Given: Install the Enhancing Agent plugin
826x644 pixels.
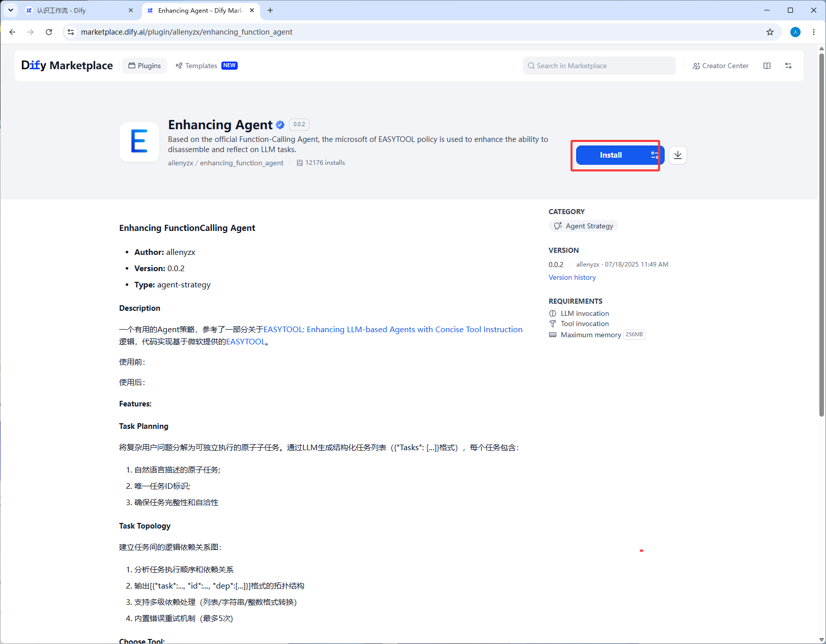Looking at the screenshot, I should [x=611, y=155].
